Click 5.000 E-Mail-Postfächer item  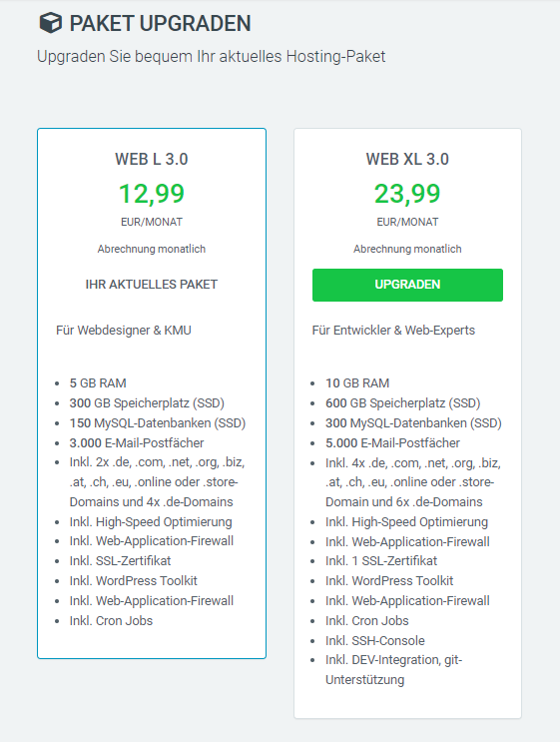click(392, 443)
